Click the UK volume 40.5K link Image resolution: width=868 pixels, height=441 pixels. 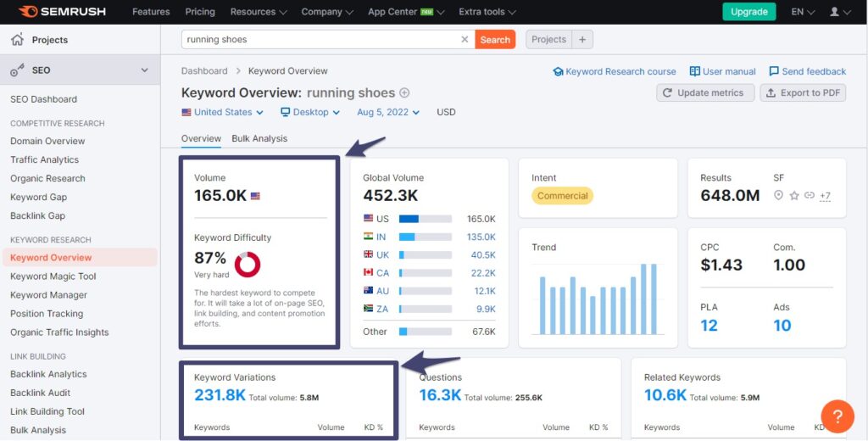[483, 255]
